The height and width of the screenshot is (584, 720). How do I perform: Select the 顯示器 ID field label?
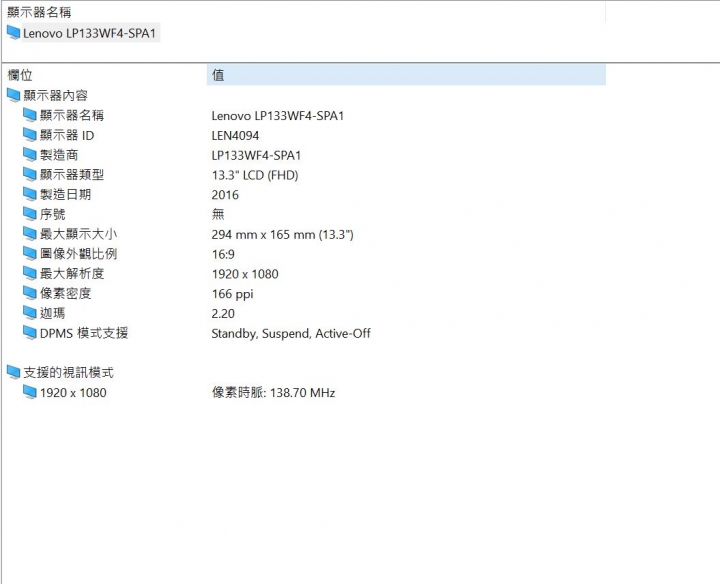pyautogui.click(x=67, y=135)
